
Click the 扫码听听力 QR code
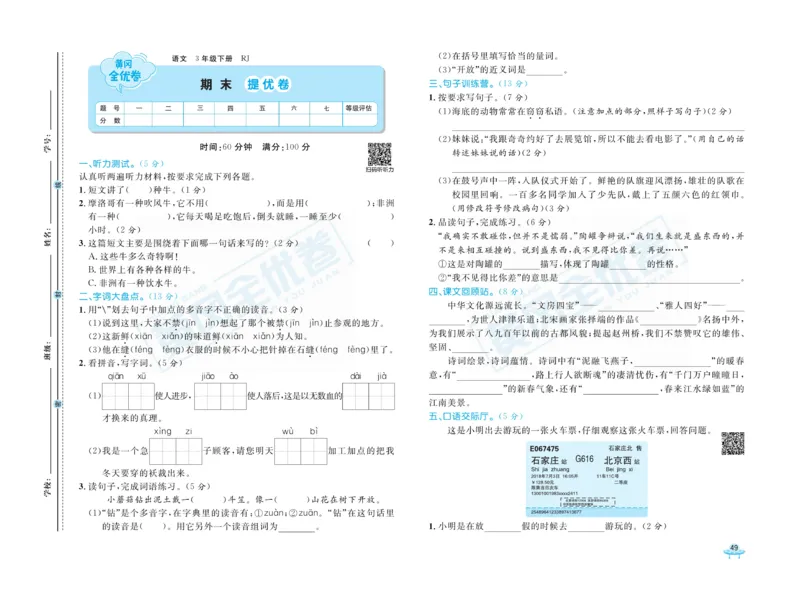click(380, 153)
